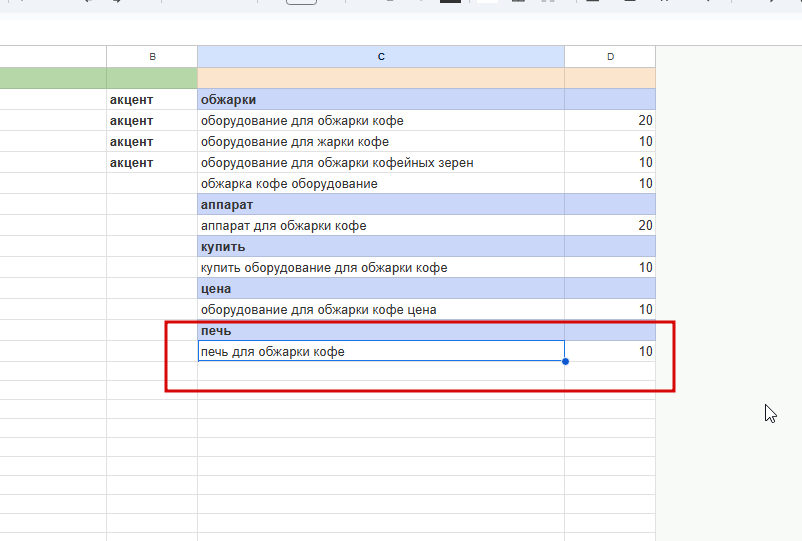The image size is (802, 541).
Task: Select value 20 beside 'аппарат для обжарки кофе'
Action: 610,225
